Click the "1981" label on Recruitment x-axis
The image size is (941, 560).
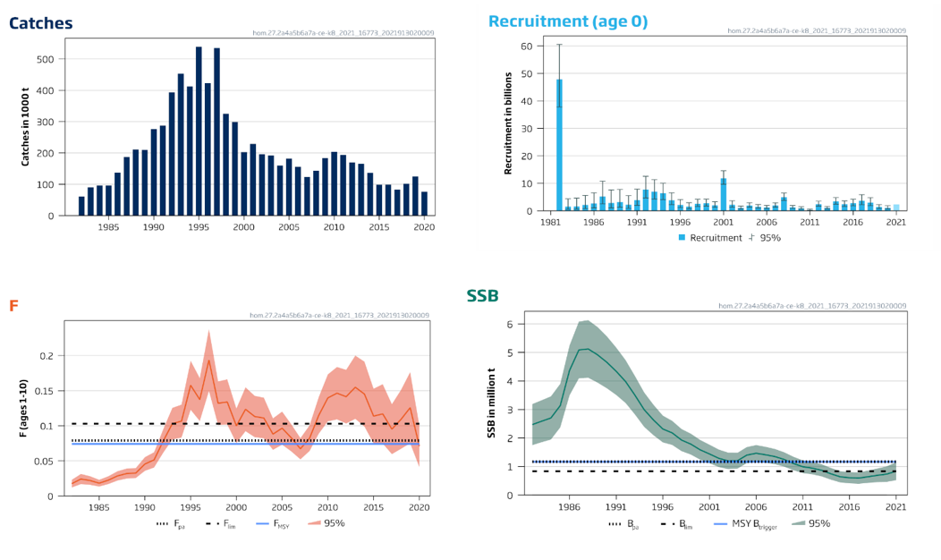point(550,222)
